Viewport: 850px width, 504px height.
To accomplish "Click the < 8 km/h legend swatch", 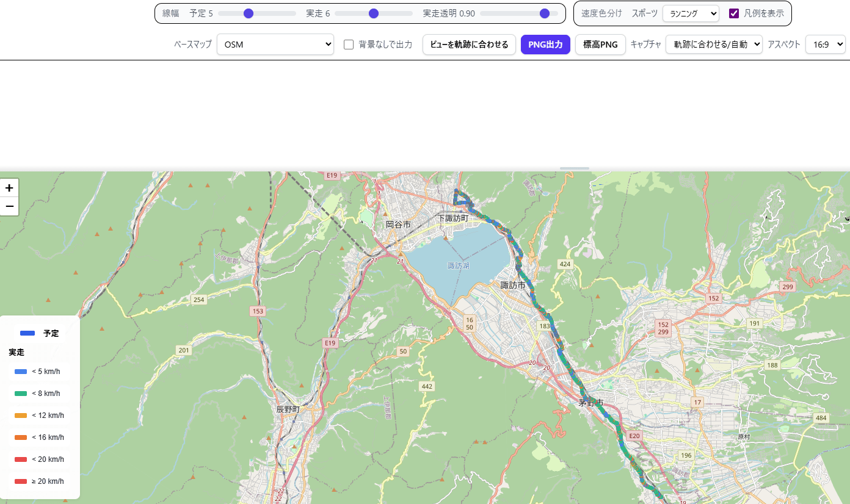I will pyautogui.click(x=21, y=394).
